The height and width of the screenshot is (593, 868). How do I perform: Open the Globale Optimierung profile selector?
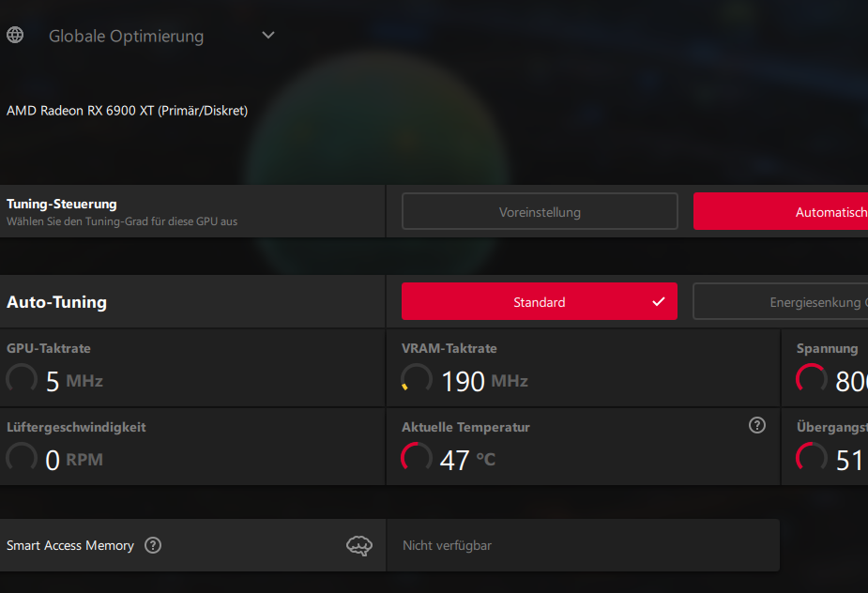click(x=141, y=36)
